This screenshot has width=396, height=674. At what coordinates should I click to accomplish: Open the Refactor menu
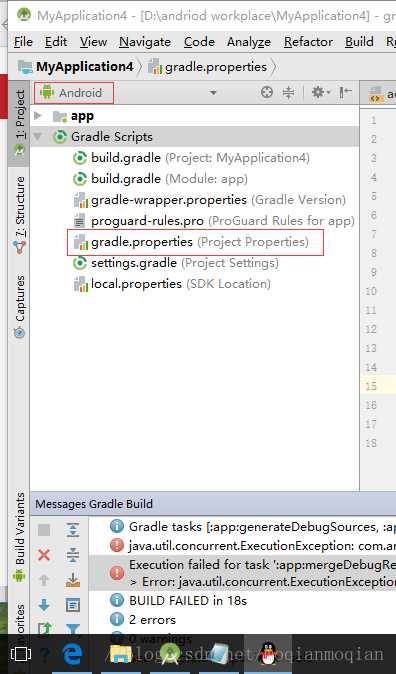(x=308, y=42)
